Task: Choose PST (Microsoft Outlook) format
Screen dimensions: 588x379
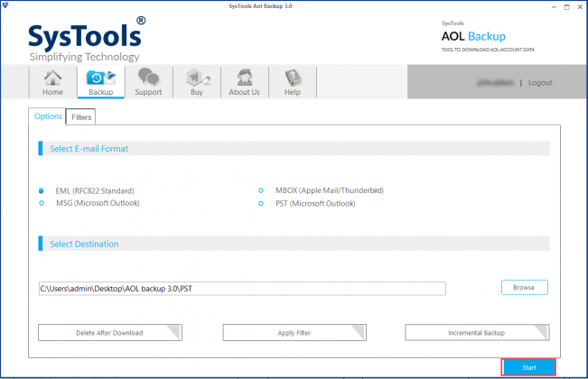Action: click(261, 203)
